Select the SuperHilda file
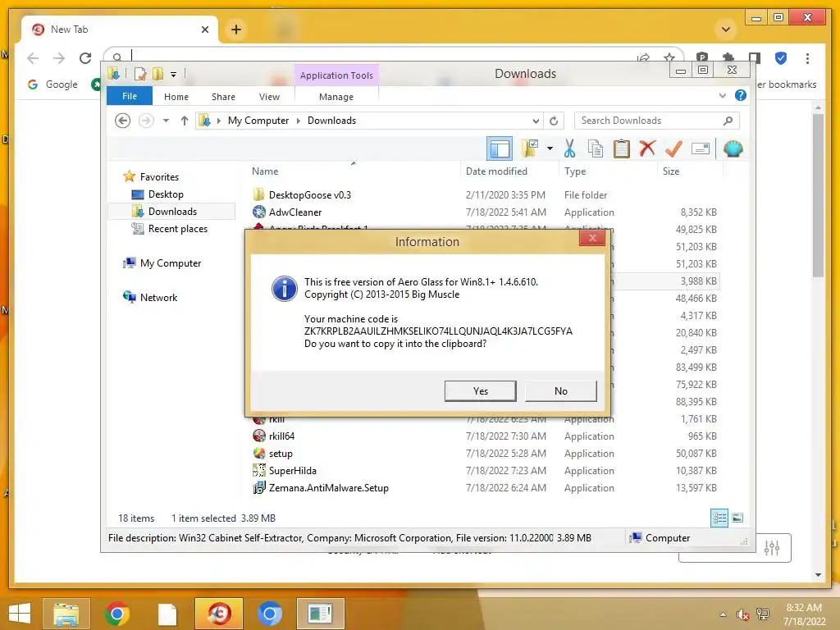The width and height of the screenshot is (840, 630). tap(293, 470)
